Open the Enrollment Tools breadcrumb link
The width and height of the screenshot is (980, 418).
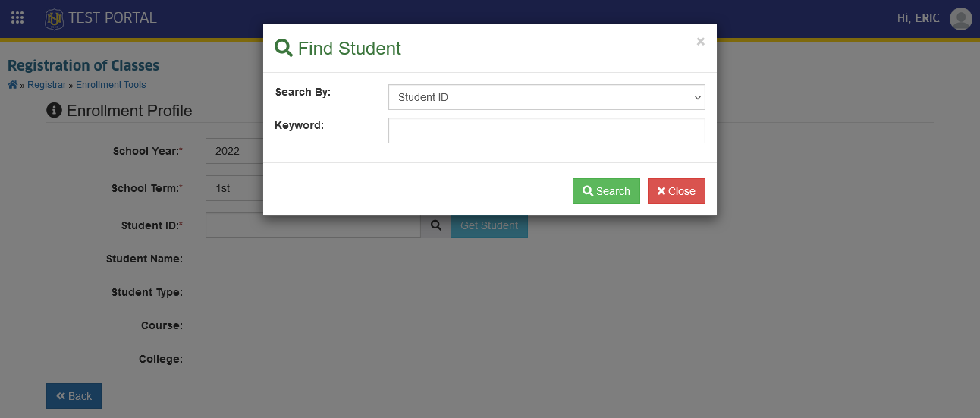[x=111, y=85]
